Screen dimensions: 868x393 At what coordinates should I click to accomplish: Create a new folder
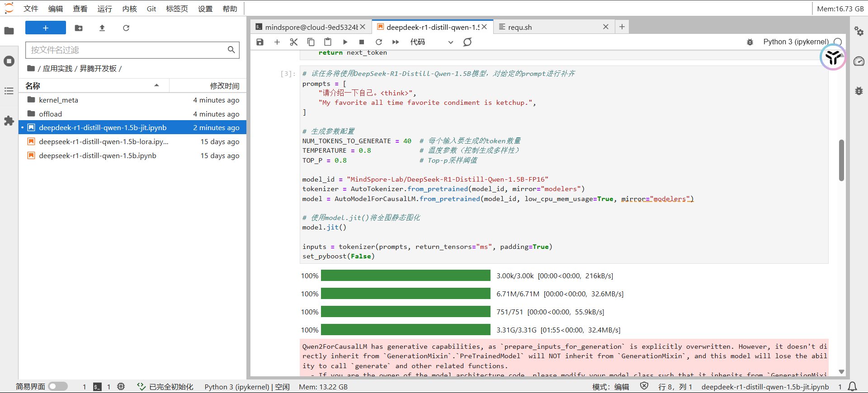click(x=79, y=28)
